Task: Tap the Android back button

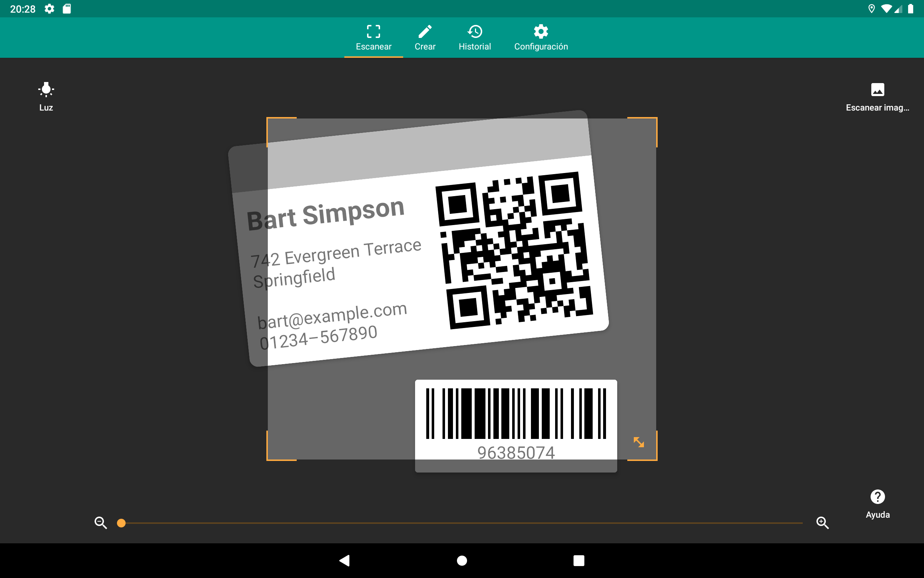Action: (344, 560)
